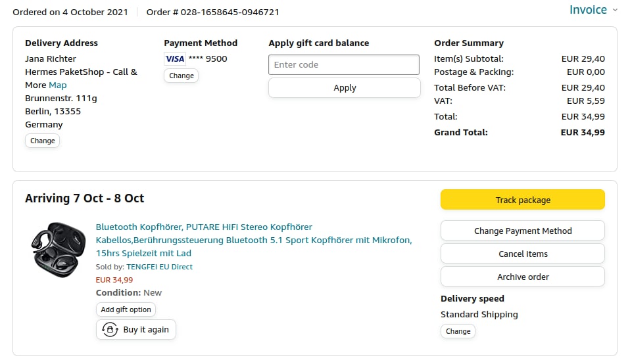Apply the gift card balance

click(x=344, y=88)
